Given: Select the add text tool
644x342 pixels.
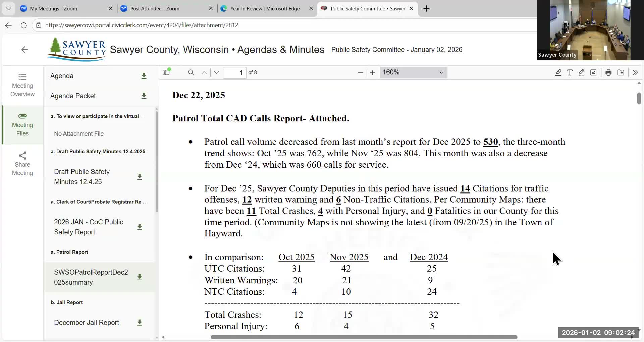Looking at the screenshot, I should pyautogui.click(x=570, y=72).
